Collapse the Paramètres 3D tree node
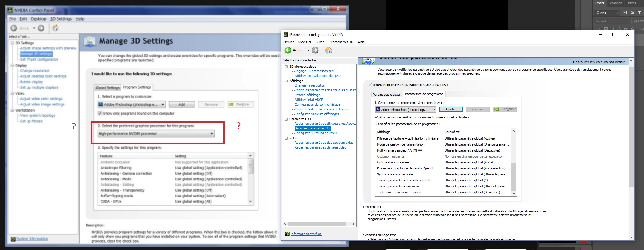 [x=286, y=119]
